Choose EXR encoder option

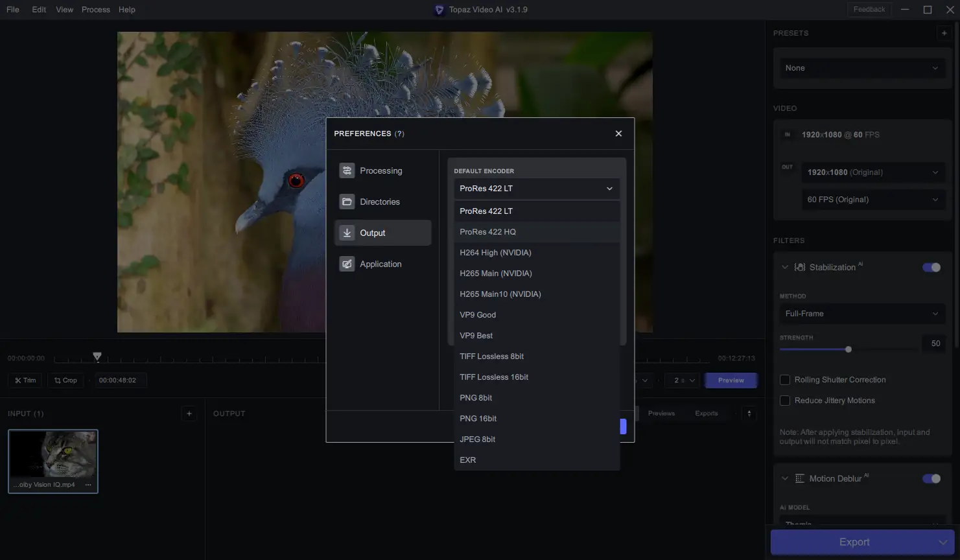coord(537,460)
